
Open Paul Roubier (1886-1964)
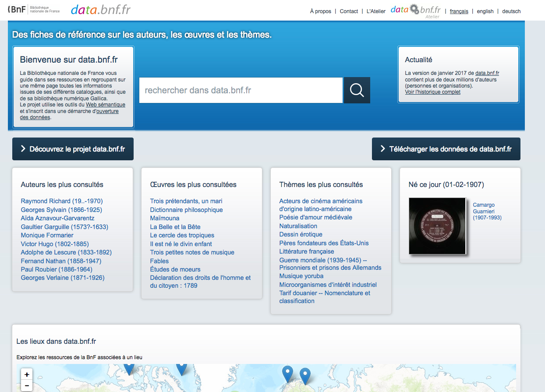57,269
